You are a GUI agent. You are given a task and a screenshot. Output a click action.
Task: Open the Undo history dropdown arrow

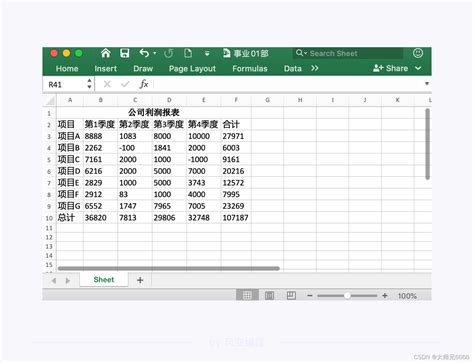click(155, 53)
